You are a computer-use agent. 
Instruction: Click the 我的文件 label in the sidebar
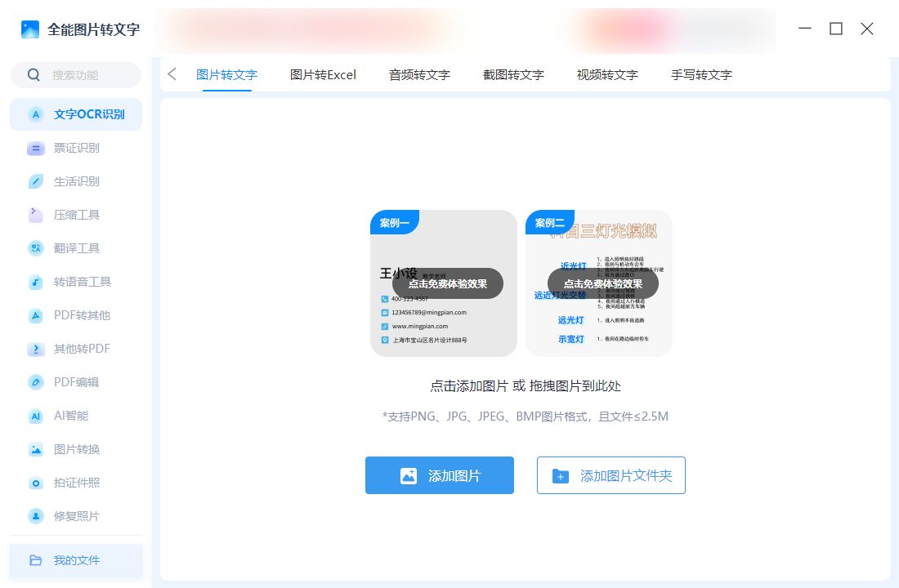[x=77, y=560]
